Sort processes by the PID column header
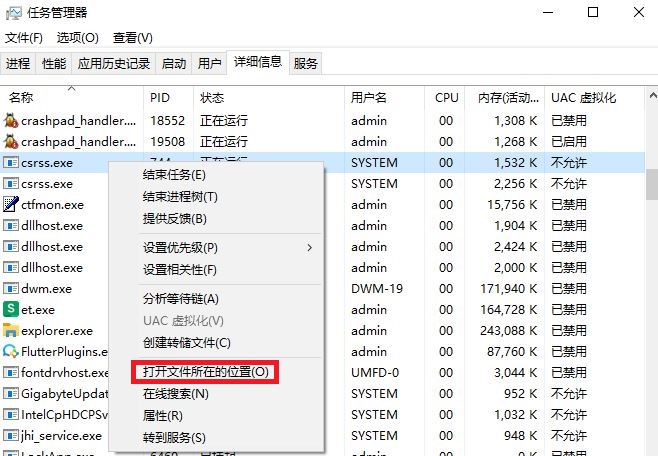Screen dimensions: 658x456 (160, 98)
